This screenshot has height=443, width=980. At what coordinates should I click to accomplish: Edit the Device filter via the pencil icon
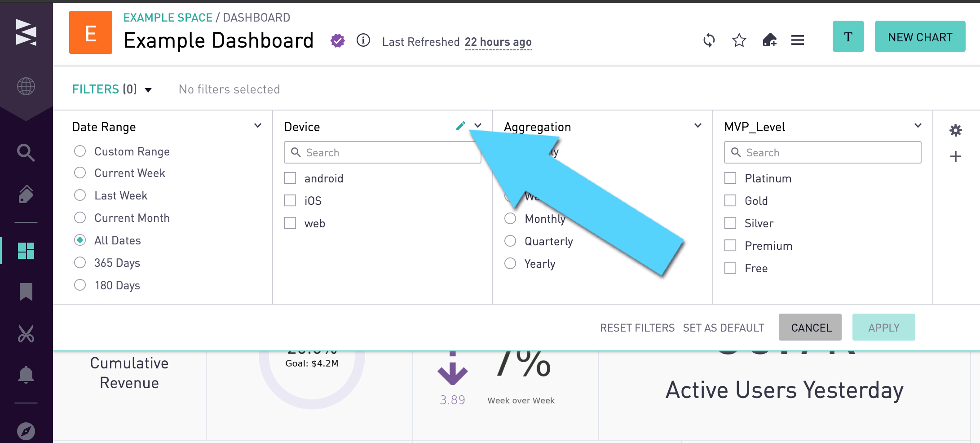460,126
